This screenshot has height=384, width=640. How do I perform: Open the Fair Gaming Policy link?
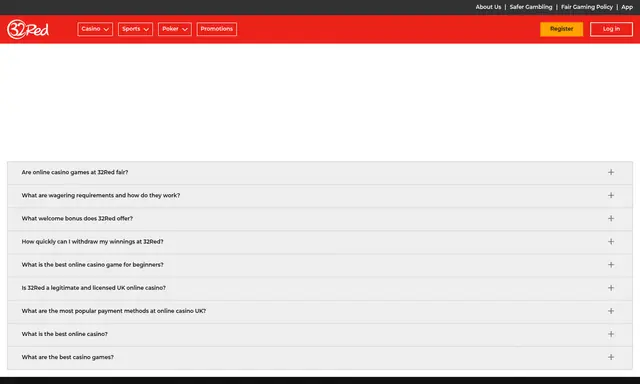click(x=587, y=7)
